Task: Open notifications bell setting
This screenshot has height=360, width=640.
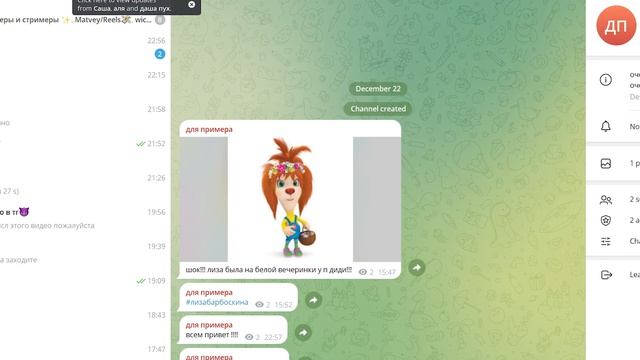Action: (606, 127)
